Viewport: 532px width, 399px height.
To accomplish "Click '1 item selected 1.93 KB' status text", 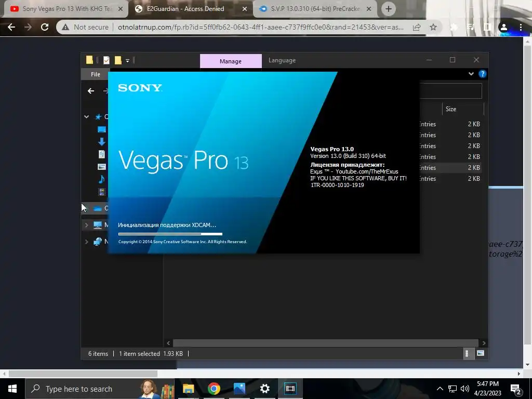I will (x=151, y=353).
